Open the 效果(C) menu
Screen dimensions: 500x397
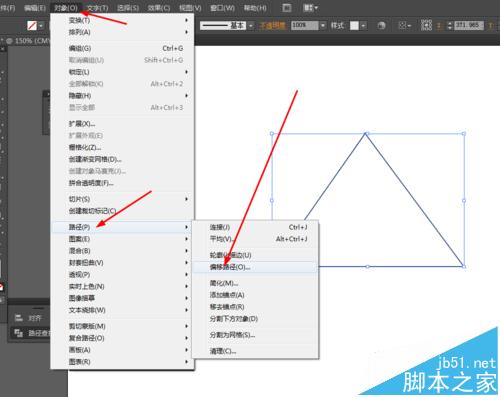(x=159, y=8)
